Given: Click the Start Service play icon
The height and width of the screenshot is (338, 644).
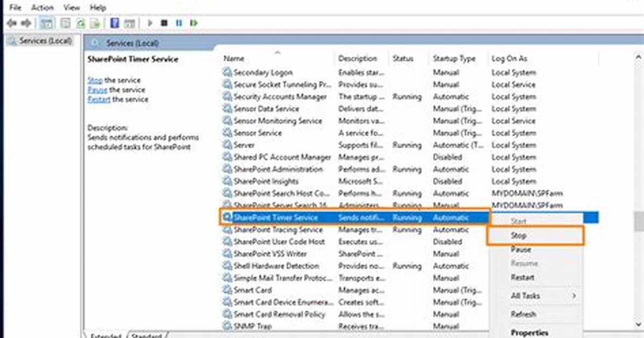Looking at the screenshot, I should (x=150, y=23).
